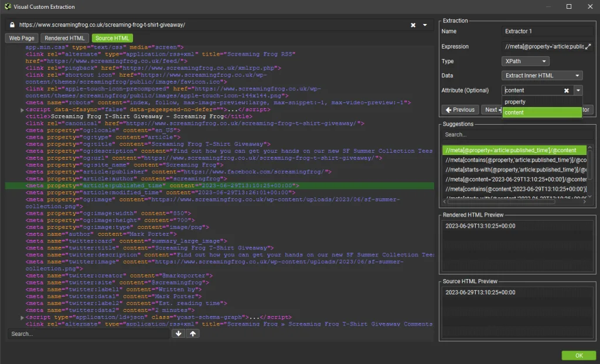Open the Extract Inner HTML data dropdown

tap(542, 76)
